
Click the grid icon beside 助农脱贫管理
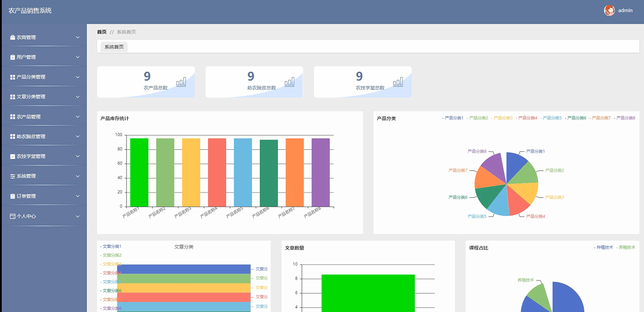coord(13,136)
